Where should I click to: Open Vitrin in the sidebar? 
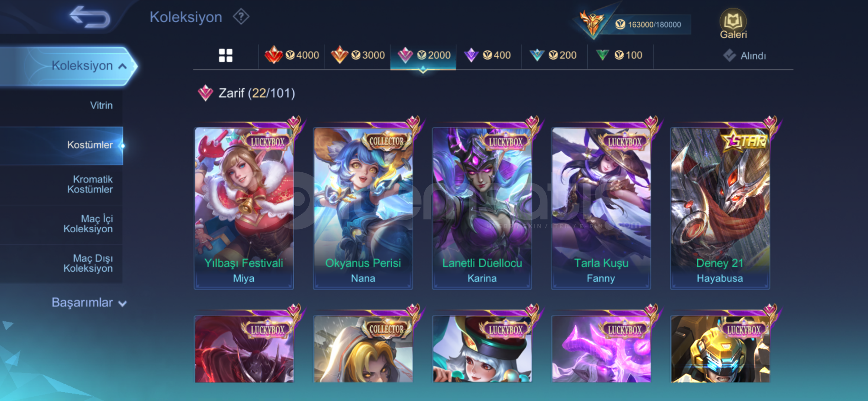61,105
